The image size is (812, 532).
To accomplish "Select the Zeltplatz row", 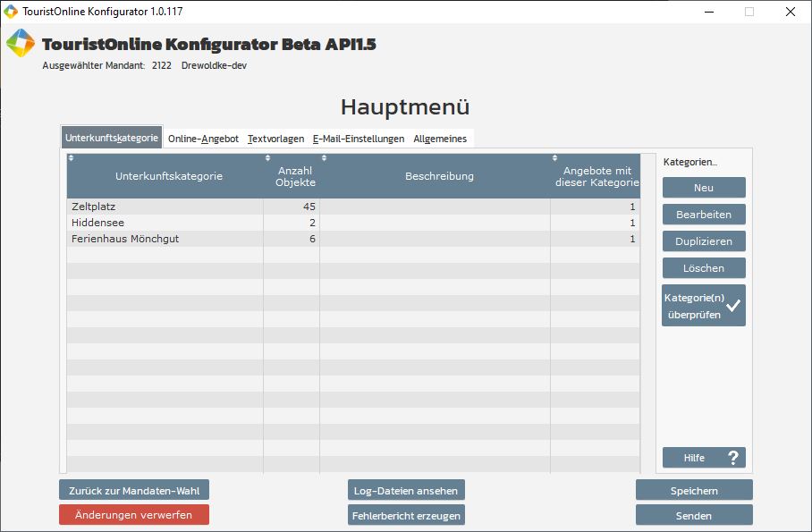I will coord(353,207).
